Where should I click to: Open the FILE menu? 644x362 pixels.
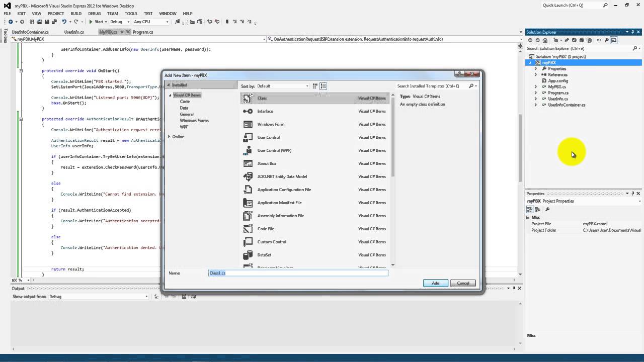click(7, 14)
